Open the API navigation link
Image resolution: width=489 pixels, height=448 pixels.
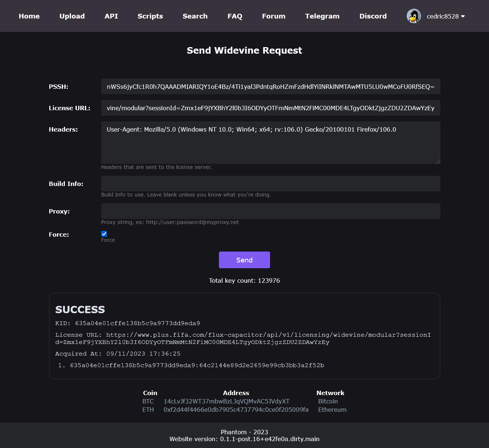click(111, 16)
